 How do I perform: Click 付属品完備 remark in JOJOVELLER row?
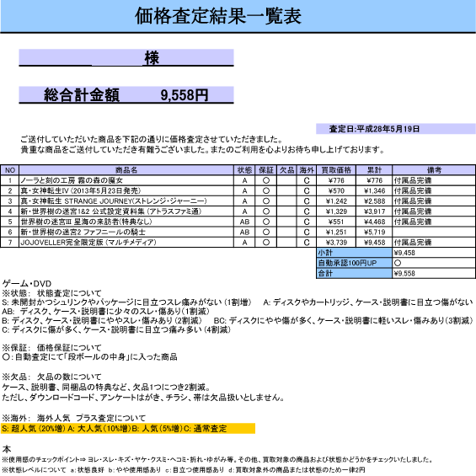(434, 243)
